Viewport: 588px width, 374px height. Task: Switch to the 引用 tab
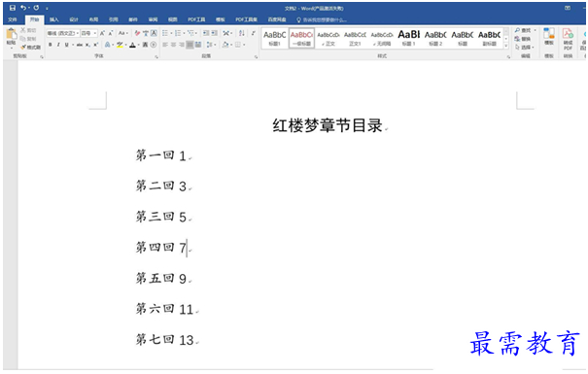click(x=114, y=19)
